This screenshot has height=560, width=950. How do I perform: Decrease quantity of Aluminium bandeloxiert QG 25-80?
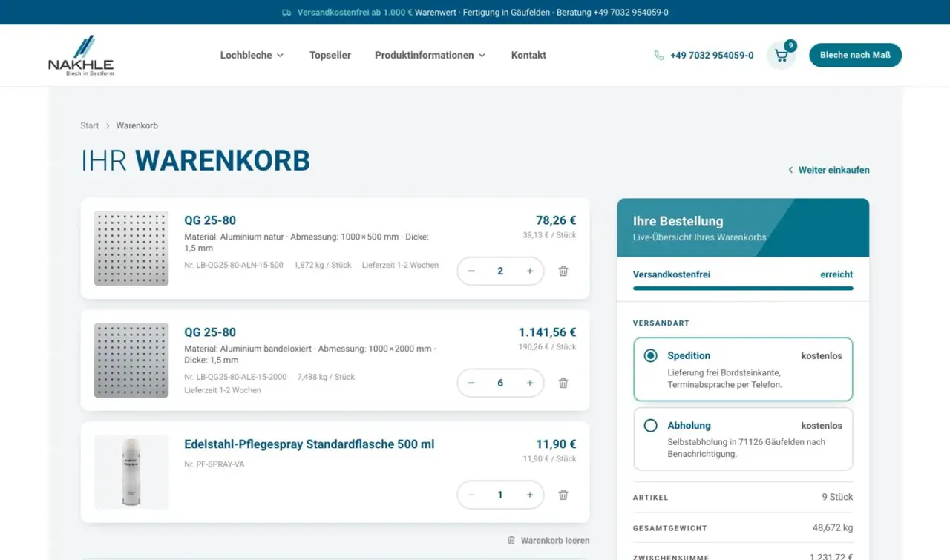[x=471, y=383]
